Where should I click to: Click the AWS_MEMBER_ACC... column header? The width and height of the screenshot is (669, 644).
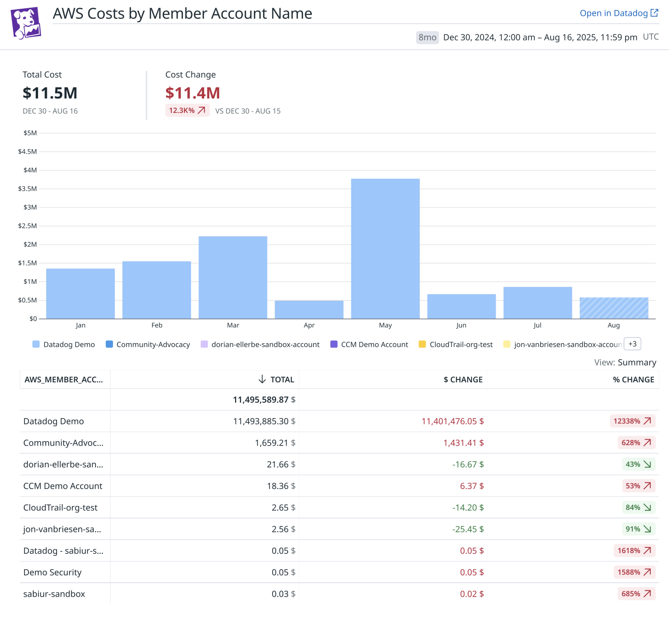coord(64,379)
